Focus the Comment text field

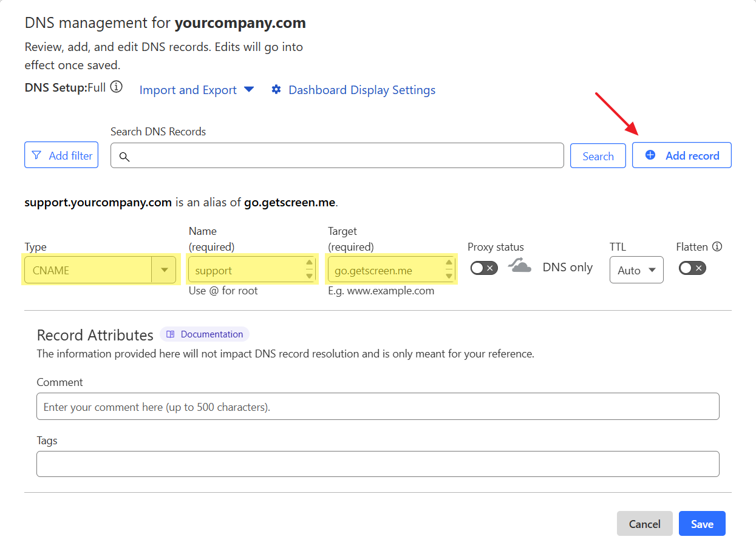(x=377, y=407)
